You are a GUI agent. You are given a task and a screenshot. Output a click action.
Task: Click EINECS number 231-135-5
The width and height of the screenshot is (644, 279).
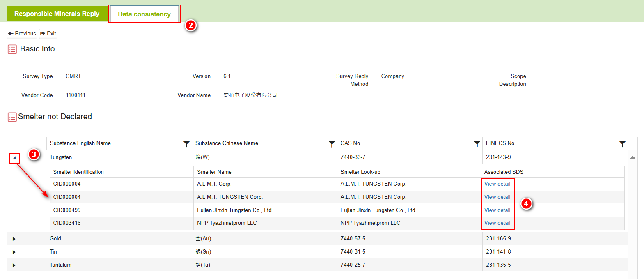click(x=498, y=265)
